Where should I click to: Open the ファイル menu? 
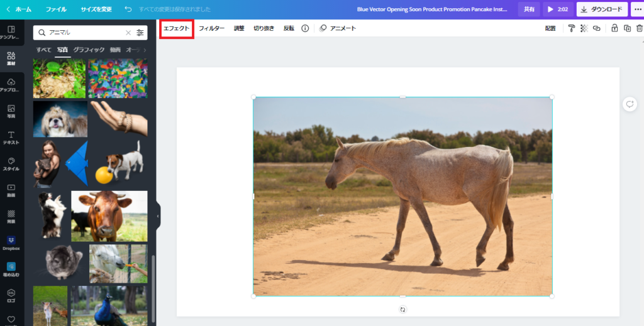point(56,9)
